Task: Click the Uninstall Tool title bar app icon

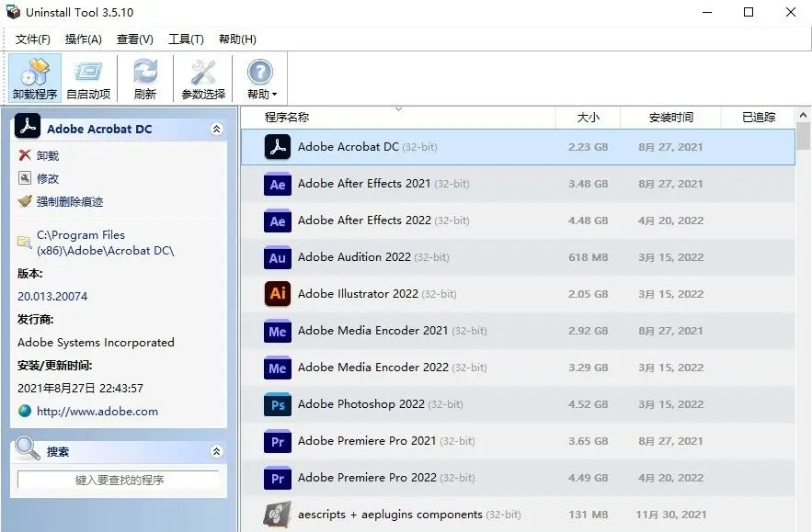Action: coord(13,12)
